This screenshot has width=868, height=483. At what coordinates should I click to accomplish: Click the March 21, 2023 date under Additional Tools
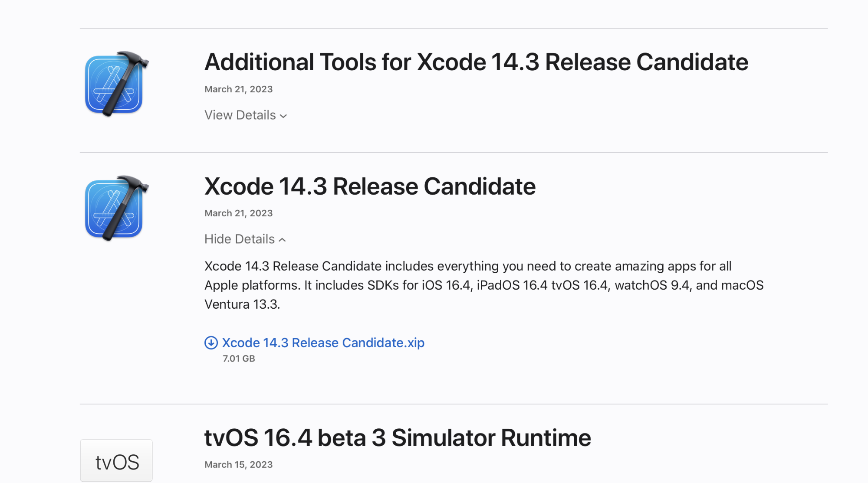click(x=238, y=89)
